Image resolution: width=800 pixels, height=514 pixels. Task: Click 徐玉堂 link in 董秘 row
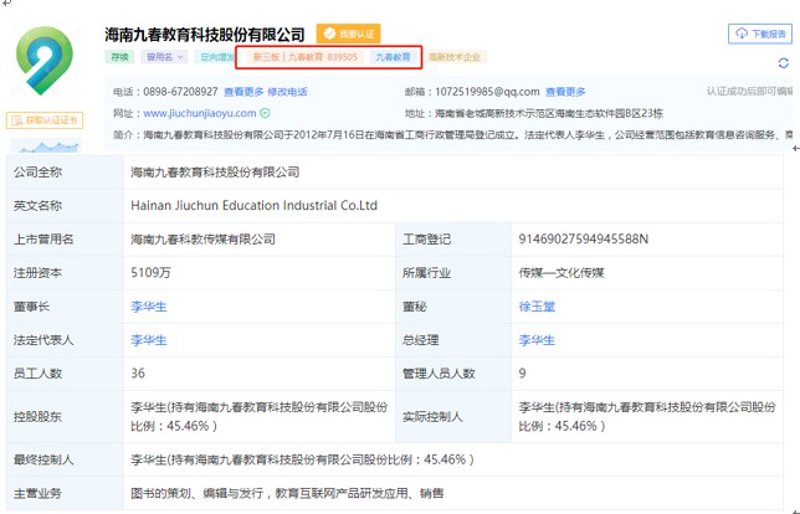(x=537, y=306)
